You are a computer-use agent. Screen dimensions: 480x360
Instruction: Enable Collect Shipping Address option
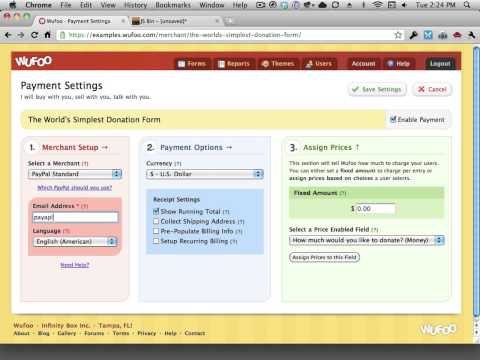point(156,221)
